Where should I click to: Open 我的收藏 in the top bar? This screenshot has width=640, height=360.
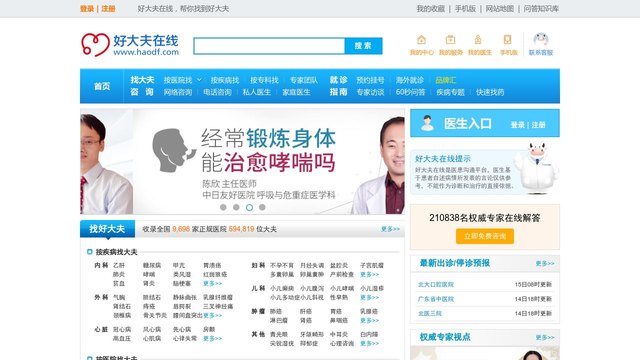(x=431, y=9)
